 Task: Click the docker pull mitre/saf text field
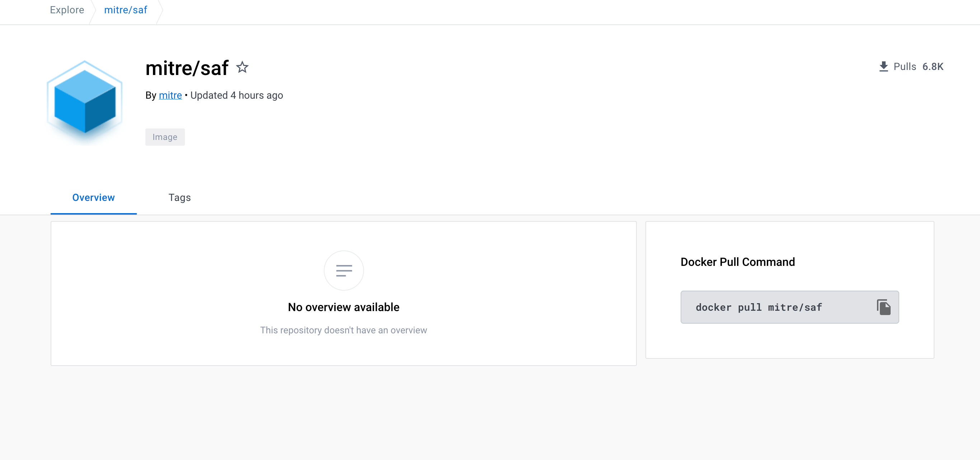759,307
